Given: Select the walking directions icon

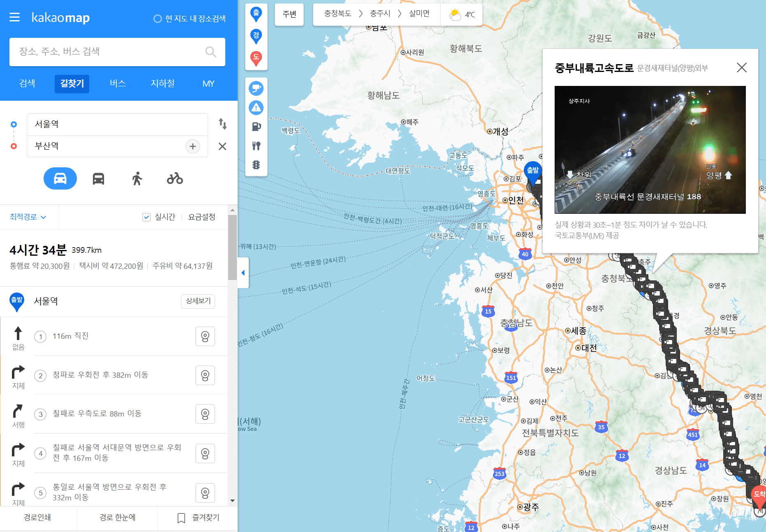Looking at the screenshot, I should [x=137, y=178].
